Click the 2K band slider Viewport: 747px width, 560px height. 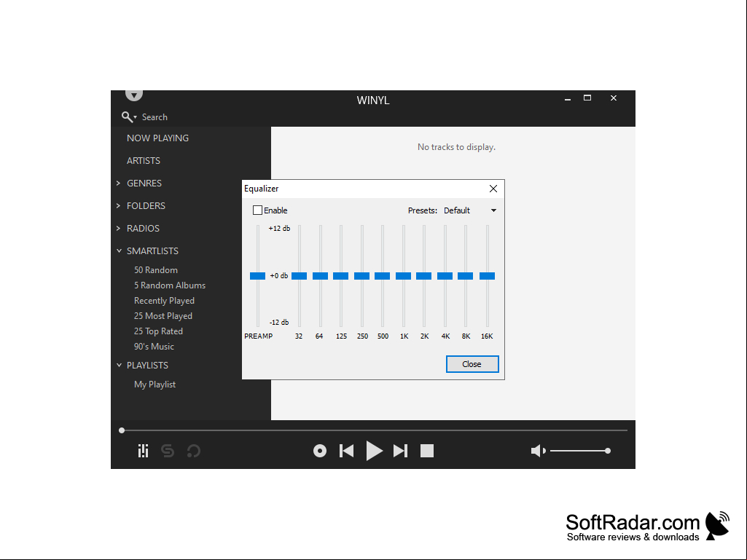tap(423, 276)
